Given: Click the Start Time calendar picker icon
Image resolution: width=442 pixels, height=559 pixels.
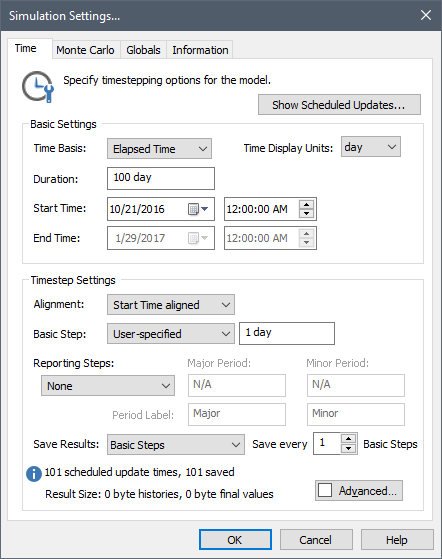Looking at the screenshot, I should click(x=197, y=209).
